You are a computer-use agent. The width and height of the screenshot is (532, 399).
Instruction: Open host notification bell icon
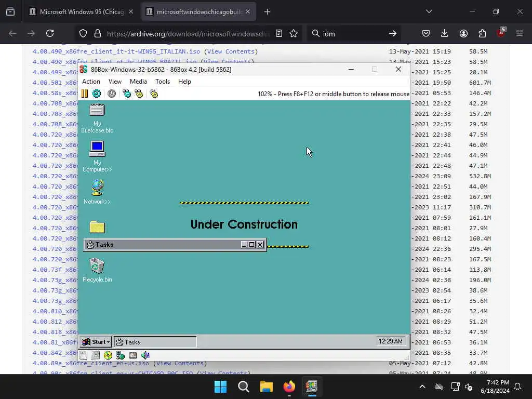point(518,387)
